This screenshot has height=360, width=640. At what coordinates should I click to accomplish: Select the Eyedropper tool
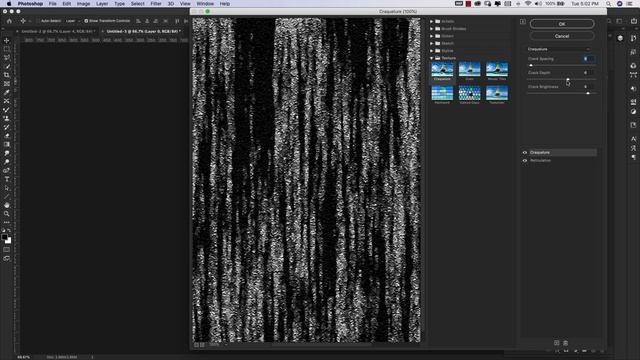tap(7, 92)
